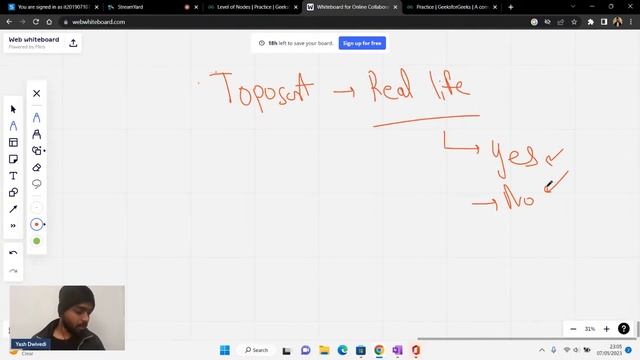640x360 pixels.
Task: Export the board with upload icon
Action: (73, 43)
